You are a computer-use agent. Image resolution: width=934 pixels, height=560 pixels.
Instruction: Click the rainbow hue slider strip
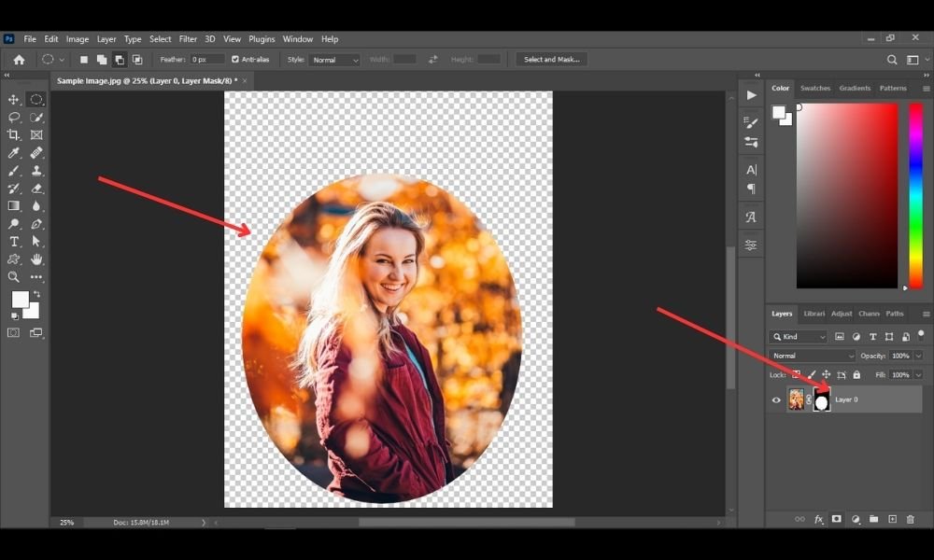[915, 196]
